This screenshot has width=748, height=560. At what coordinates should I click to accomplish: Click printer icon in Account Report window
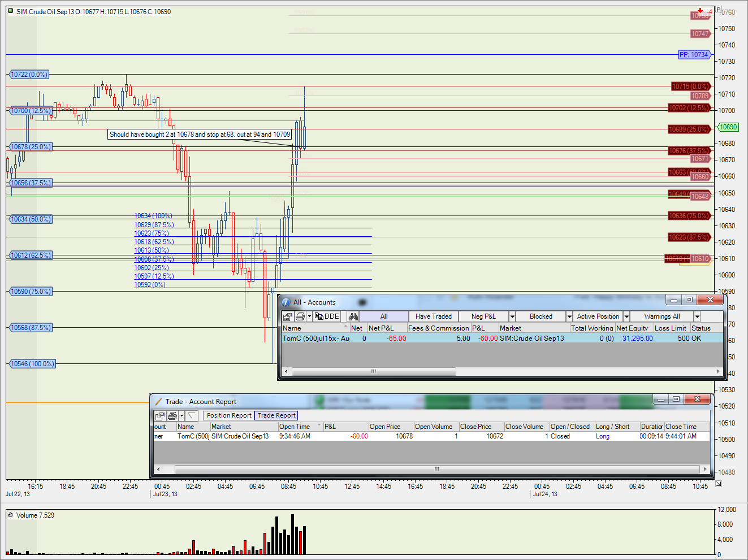pos(172,416)
